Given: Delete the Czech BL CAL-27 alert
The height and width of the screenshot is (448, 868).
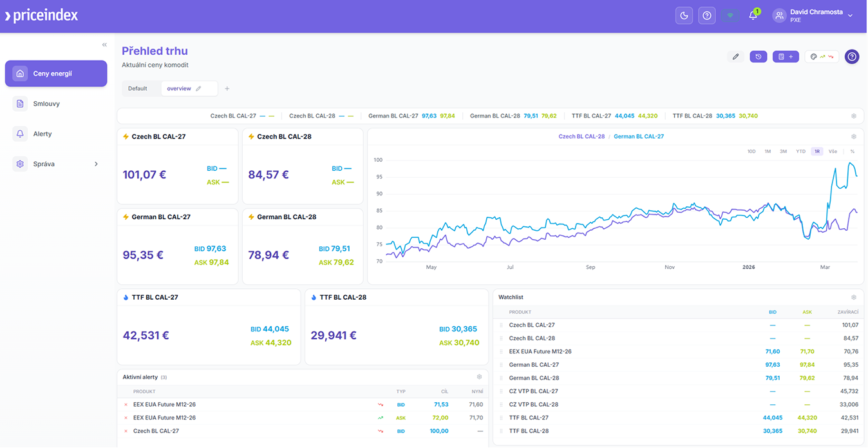Looking at the screenshot, I should click(126, 431).
